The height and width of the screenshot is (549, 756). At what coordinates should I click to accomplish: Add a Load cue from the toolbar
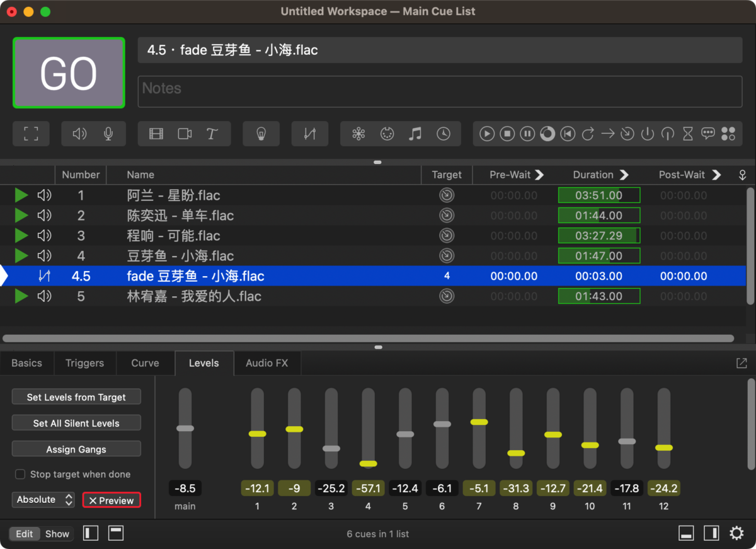[x=547, y=134]
